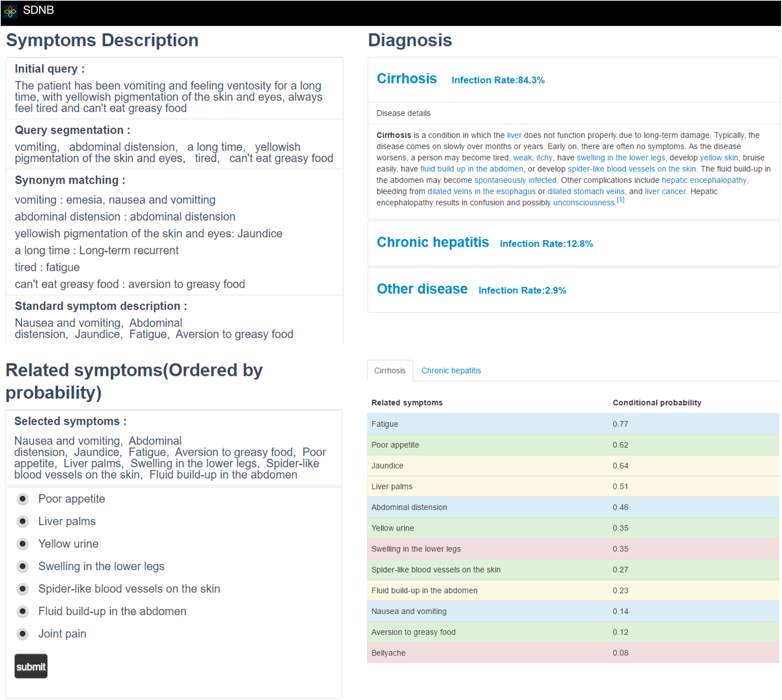Select the Joint pain radio button
The image size is (782, 700).
23,634
